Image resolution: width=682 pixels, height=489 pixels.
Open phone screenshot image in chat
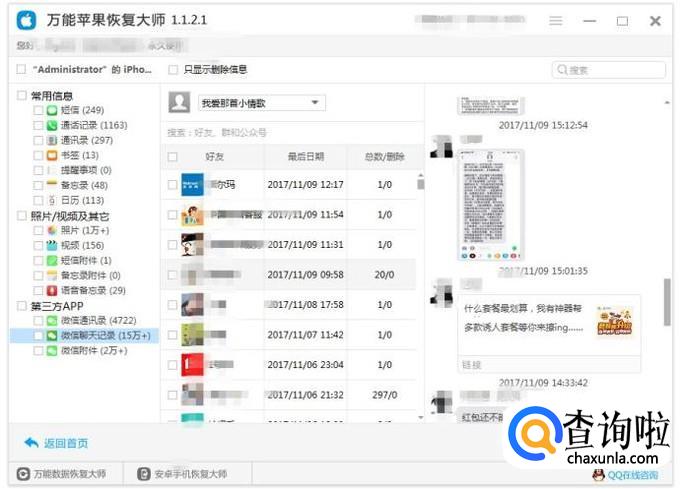(x=491, y=204)
